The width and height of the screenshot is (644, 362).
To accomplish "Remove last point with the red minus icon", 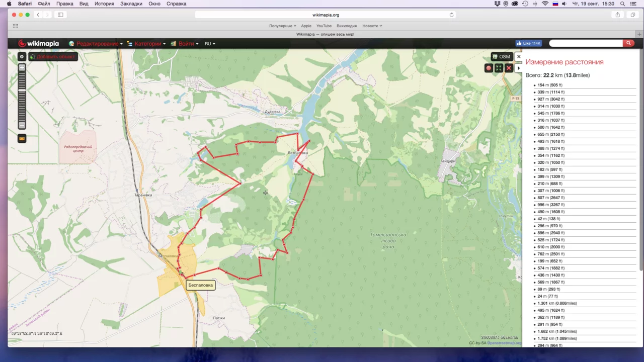I will tap(489, 68).
